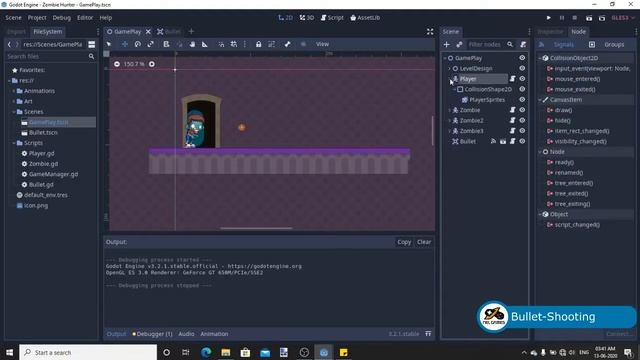
Task: Open the Project menu
Action: coord(37,18)
